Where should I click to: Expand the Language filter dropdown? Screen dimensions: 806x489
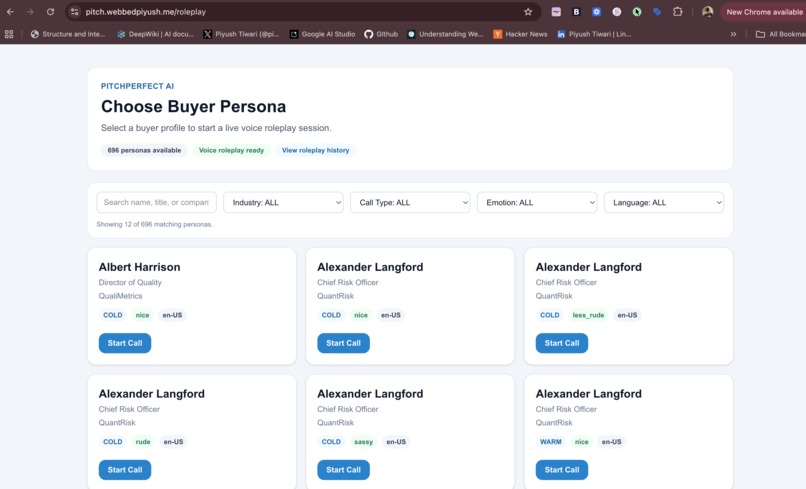pos(664,203)
